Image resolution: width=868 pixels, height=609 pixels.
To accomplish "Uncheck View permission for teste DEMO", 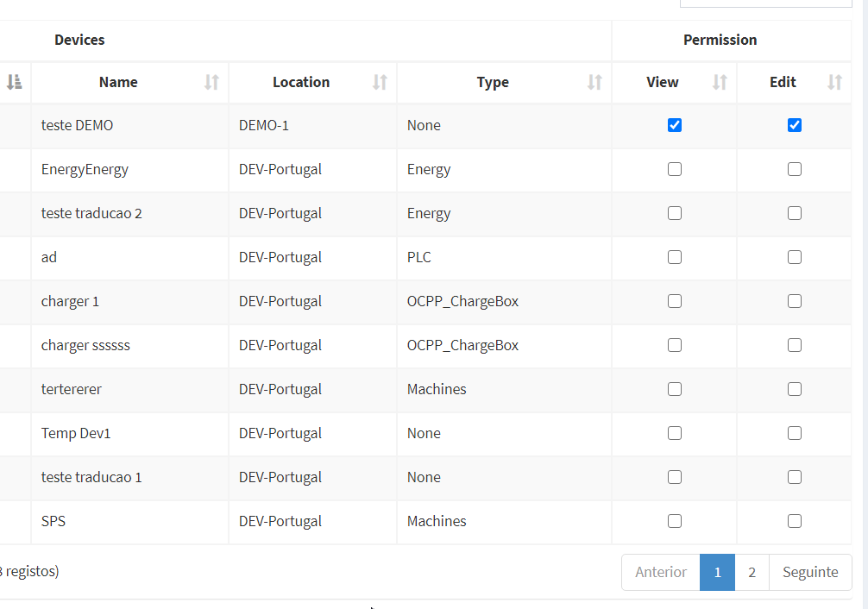I will point(675,125).
